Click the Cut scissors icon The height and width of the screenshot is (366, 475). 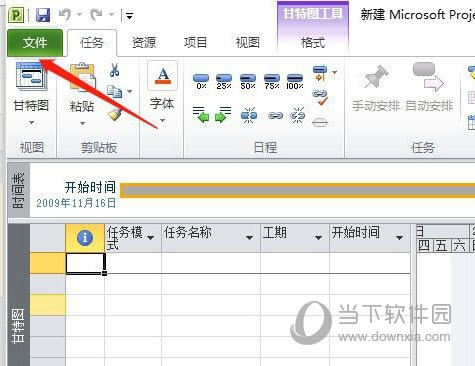(115, 70)
